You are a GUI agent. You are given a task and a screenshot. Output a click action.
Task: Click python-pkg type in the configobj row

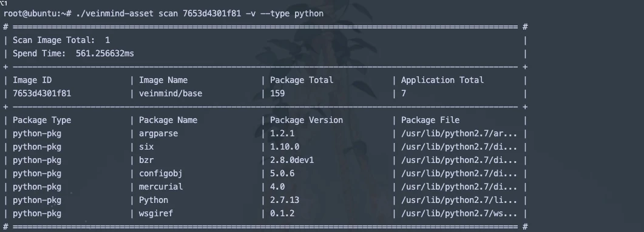[x=37, y=173]
